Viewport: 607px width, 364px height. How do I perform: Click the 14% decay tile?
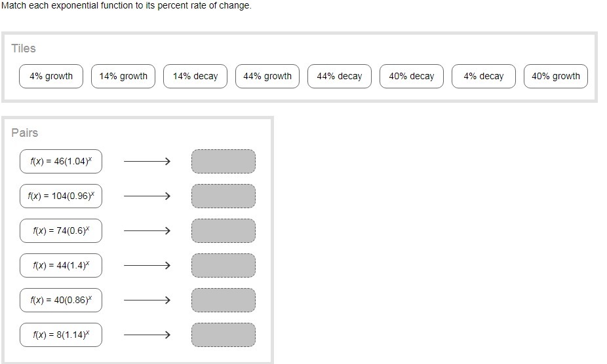click(195, 76)
